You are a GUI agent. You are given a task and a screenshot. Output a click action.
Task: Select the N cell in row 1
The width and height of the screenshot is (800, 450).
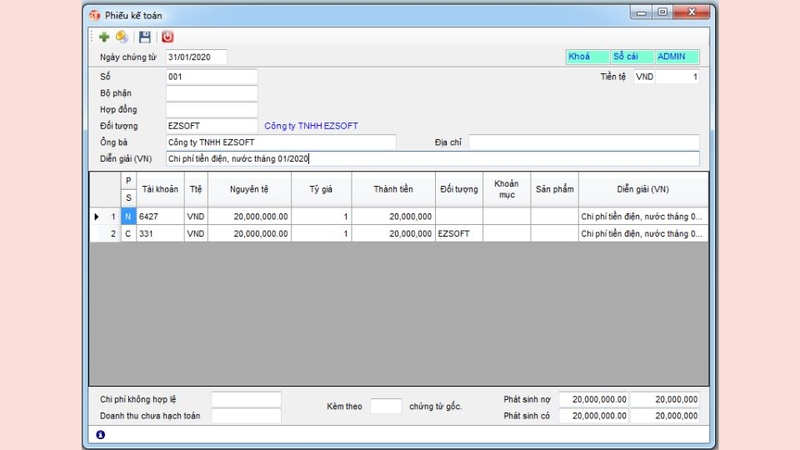(128, 216)
